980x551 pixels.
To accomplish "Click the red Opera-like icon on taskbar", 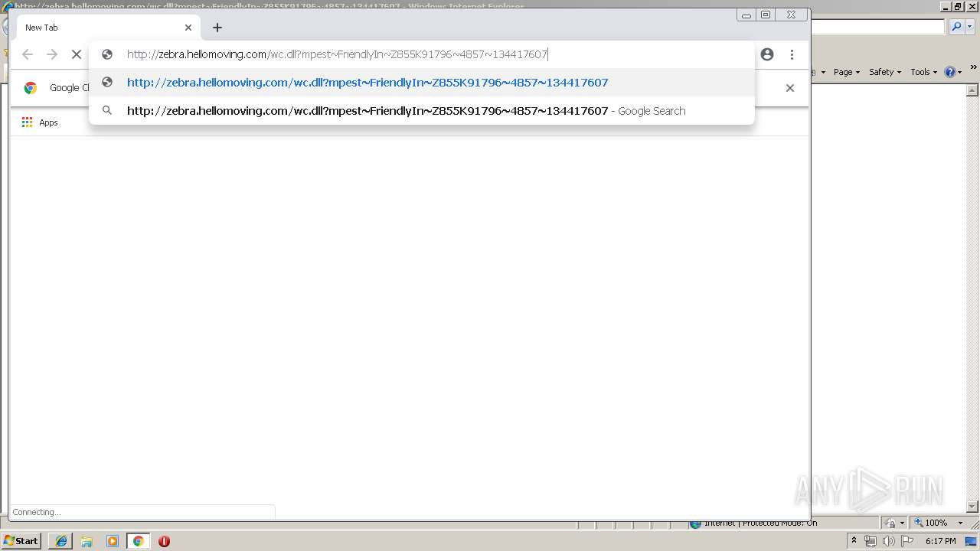I will coord(164,541).
